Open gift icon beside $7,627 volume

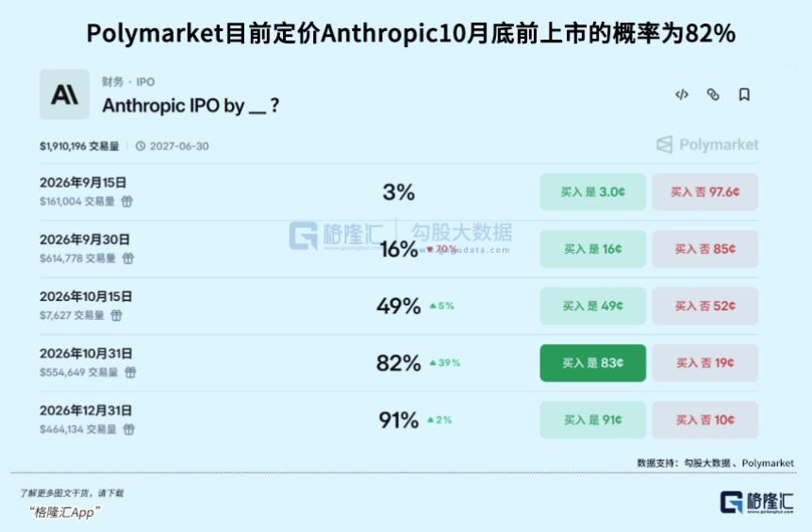tap(117, 315)
